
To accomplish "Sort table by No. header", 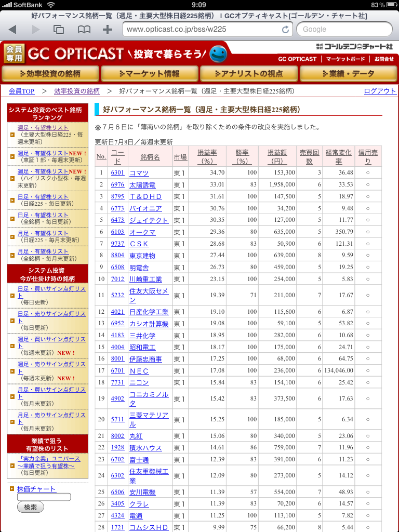I will pos(101,156).
